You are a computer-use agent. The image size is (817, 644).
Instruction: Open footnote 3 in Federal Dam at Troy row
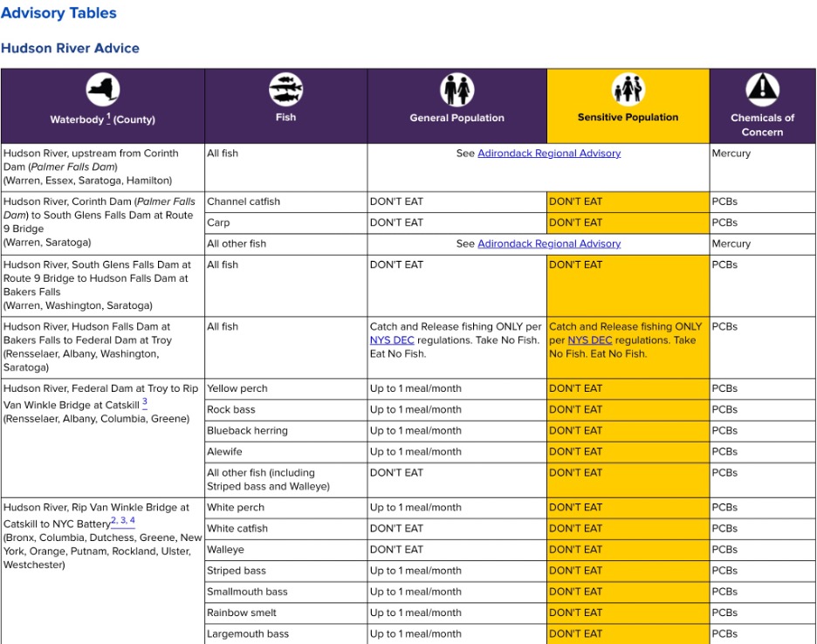[145, 402]
